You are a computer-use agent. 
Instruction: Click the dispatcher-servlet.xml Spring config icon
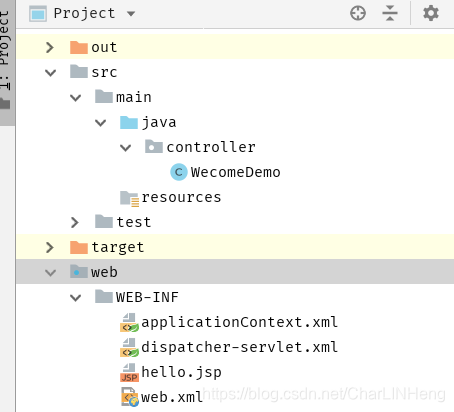129,348
